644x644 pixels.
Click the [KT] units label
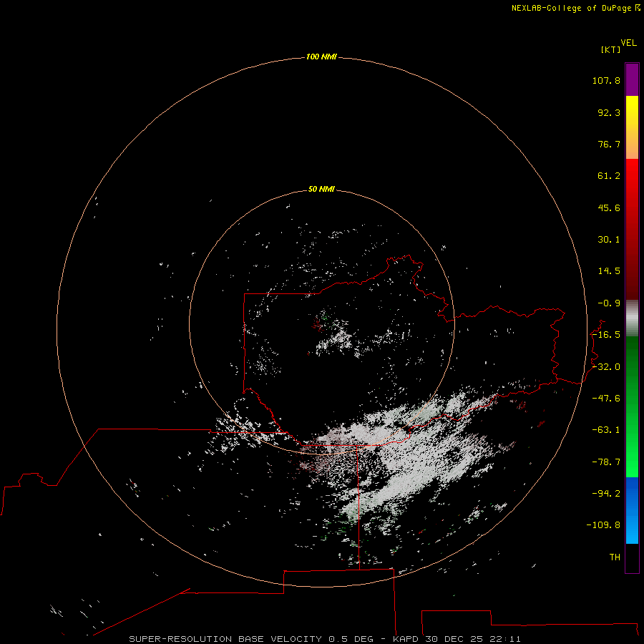pyautogui.click(x=611, y=49)
